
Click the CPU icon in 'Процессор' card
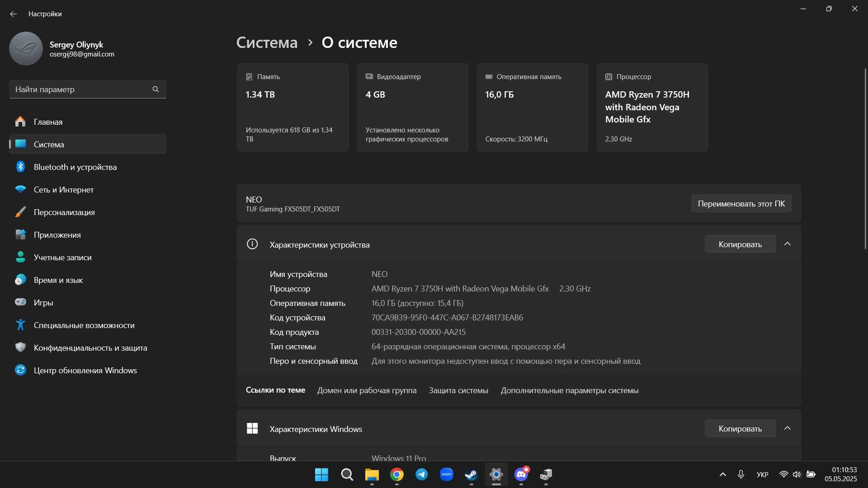pos(609,77)
